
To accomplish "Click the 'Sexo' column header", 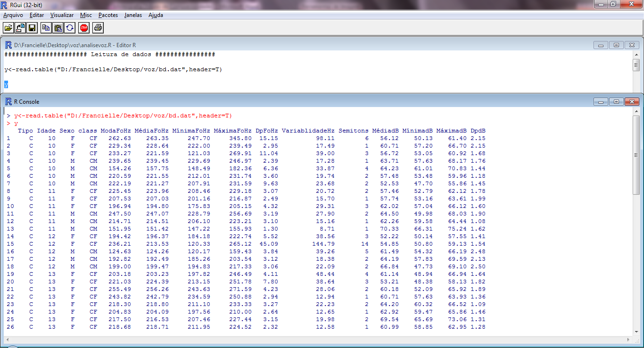I will 67,131.
